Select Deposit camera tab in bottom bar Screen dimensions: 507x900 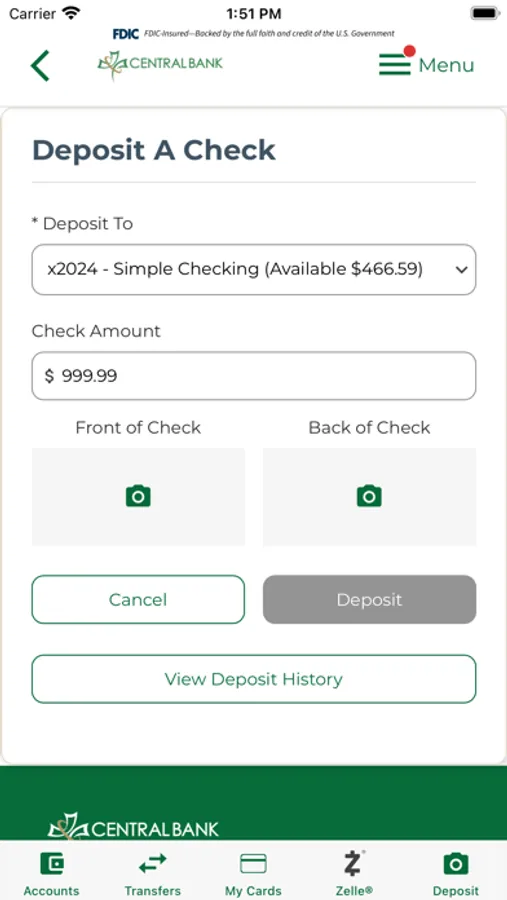coord(456,864)
